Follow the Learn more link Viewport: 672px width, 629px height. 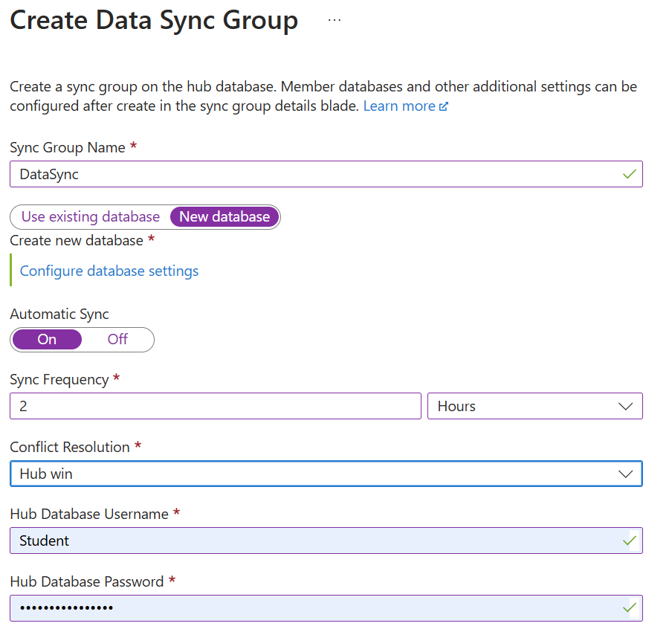click(398, 106)
